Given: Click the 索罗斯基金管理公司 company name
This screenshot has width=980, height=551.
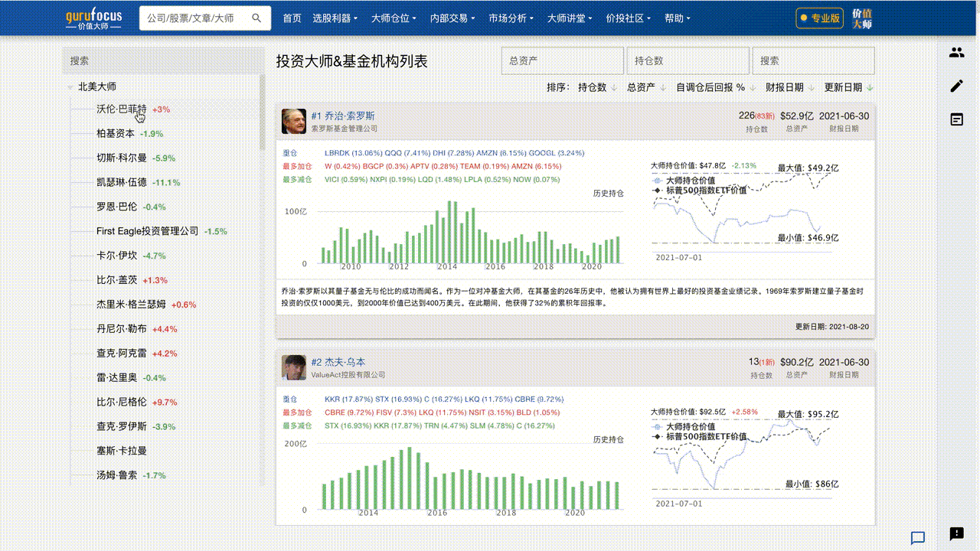Looking at the screenshot, I should (345, 129).
